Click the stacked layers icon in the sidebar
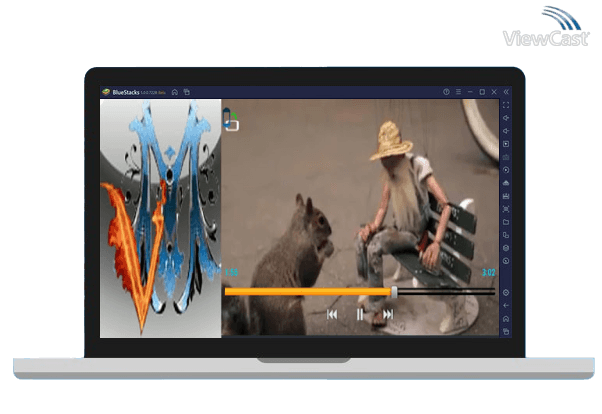 tap(506, 248)
